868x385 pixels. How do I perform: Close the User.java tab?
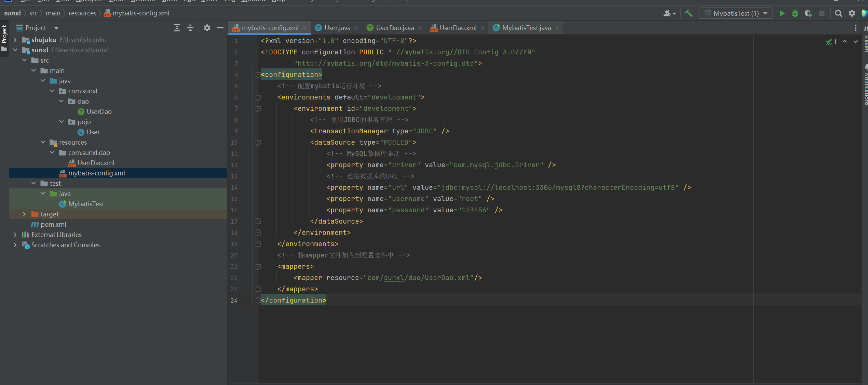point(356,28)
